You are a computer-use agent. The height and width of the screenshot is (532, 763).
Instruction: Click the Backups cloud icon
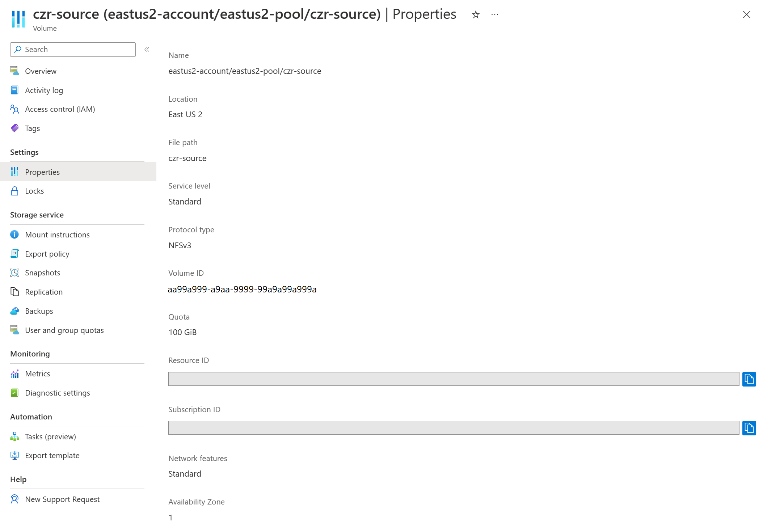tap(14, 311)
